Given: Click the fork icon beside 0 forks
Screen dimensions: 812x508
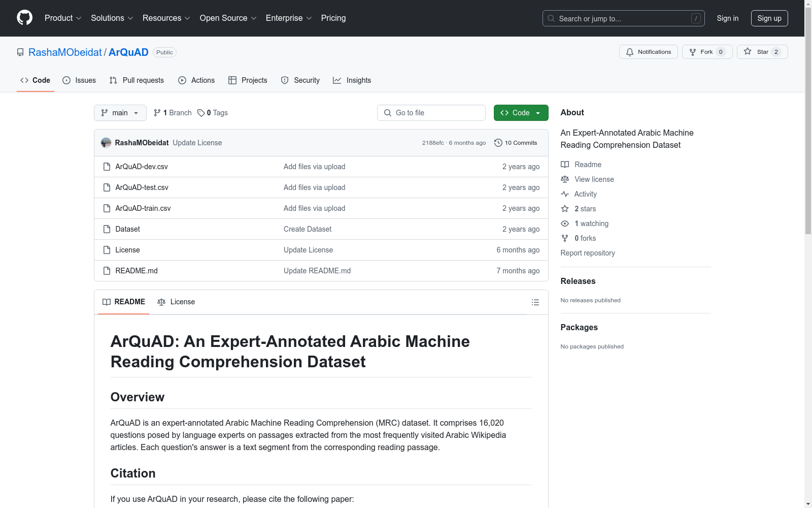Looking at the screenshot, I should (x=565, y=238).
